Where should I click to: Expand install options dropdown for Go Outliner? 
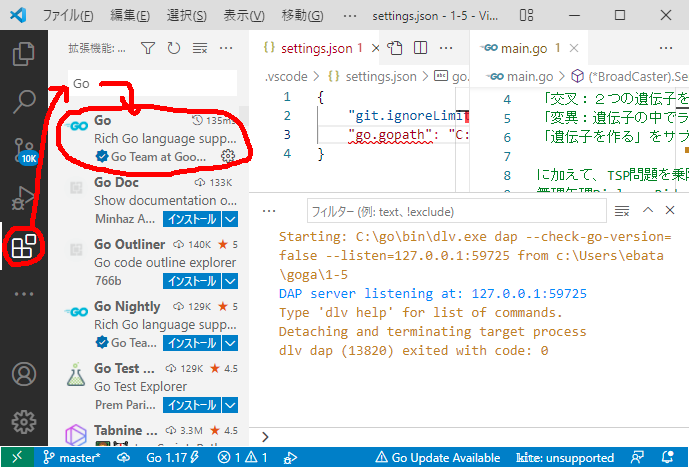pos(230,281)
